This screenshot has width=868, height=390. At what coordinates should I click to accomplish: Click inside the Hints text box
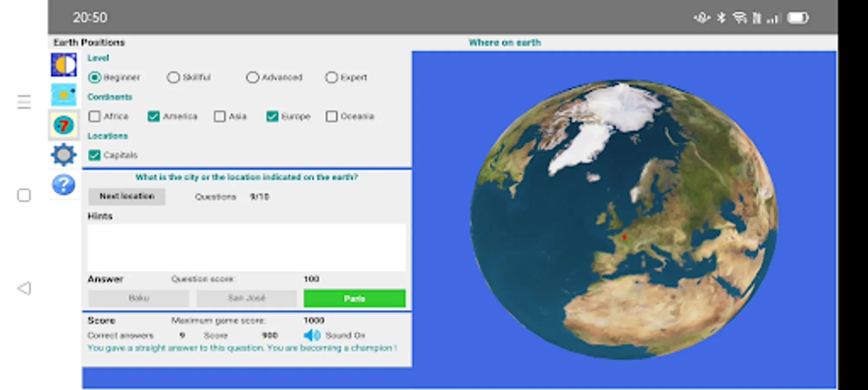tap(247, 247)
